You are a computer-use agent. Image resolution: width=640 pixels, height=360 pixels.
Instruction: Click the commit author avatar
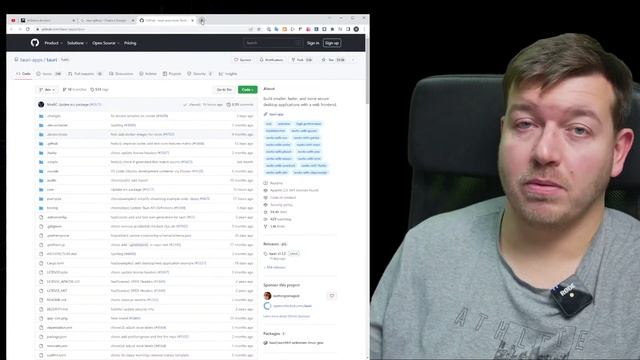tap(41, 104)
